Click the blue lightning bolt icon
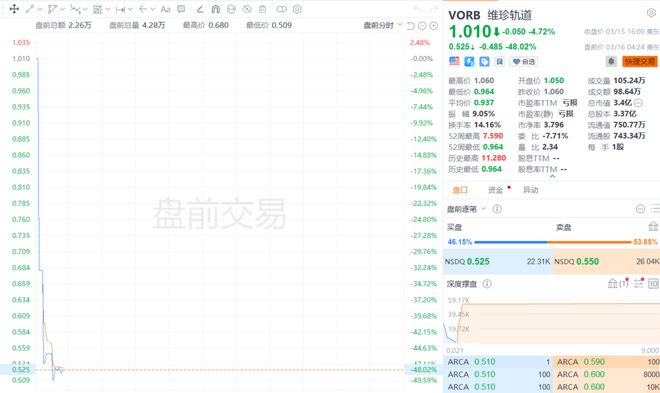The width and height of the screenshot is (660, 393). tap(469, 62)
